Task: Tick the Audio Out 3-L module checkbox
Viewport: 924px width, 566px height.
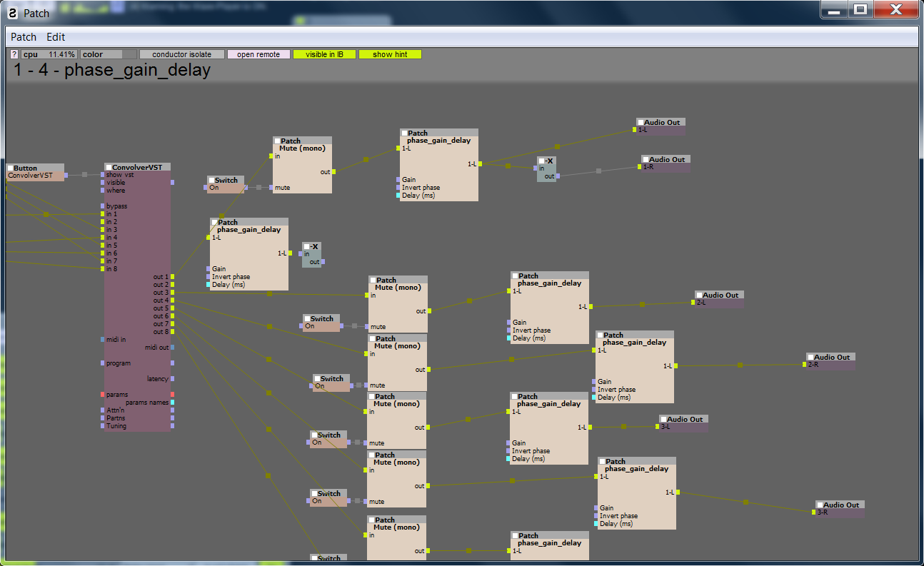Action: (x=663, y=419)
